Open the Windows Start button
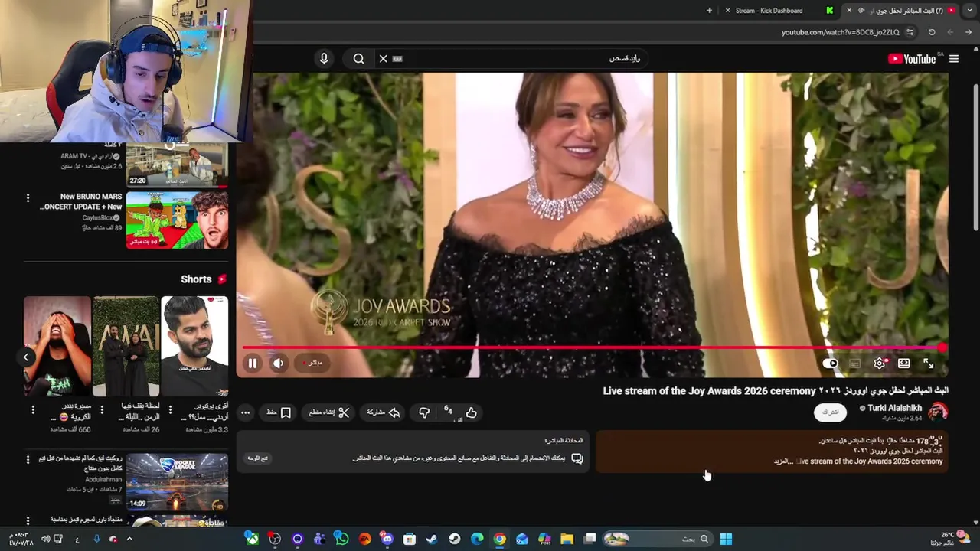The width and height of the screenshot is (980, 551). (x=726, y=539)
